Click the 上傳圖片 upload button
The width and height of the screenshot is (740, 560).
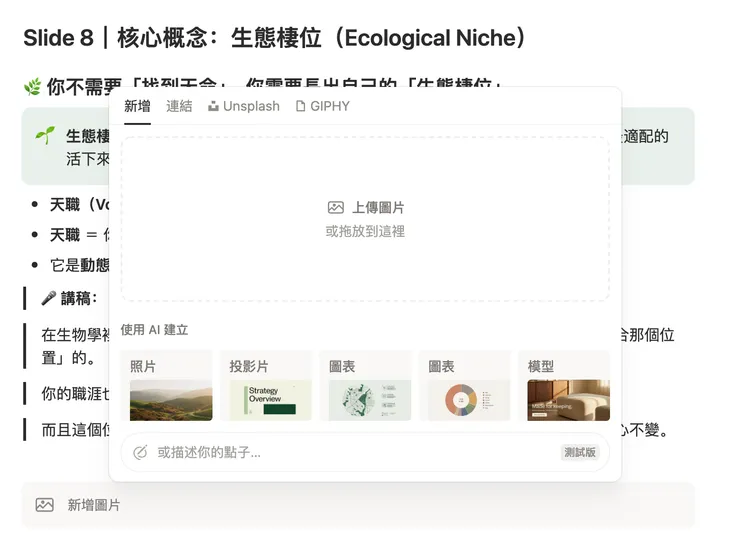click(x=366, y=208)
